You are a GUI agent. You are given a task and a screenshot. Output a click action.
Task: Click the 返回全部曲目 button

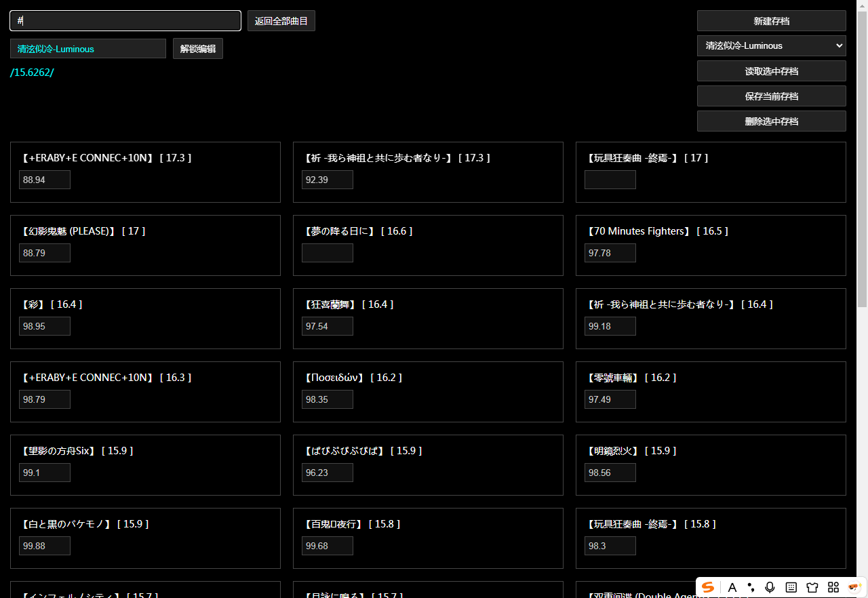[x=281, y=21]
